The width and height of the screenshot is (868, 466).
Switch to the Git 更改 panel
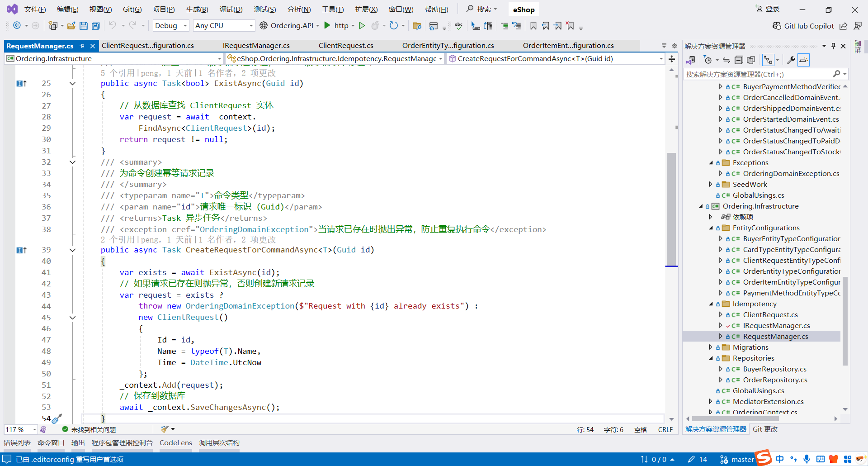tap(764, 429)
